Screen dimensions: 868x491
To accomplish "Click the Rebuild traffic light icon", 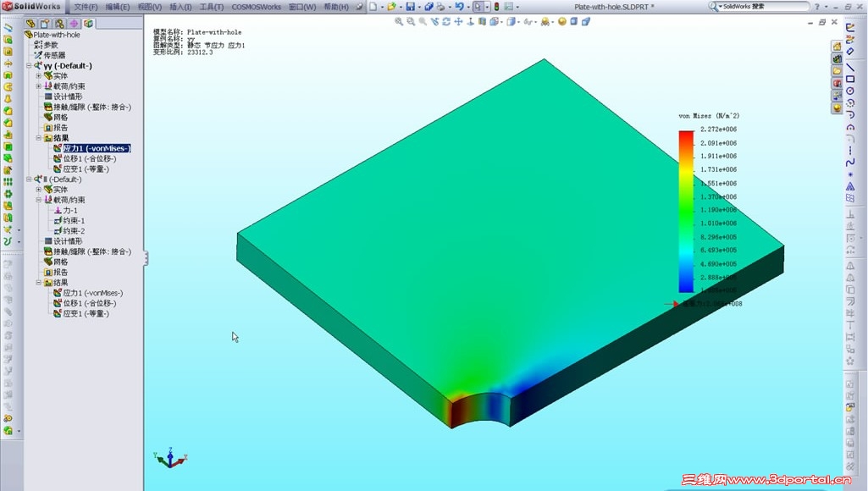I will 496,7.
